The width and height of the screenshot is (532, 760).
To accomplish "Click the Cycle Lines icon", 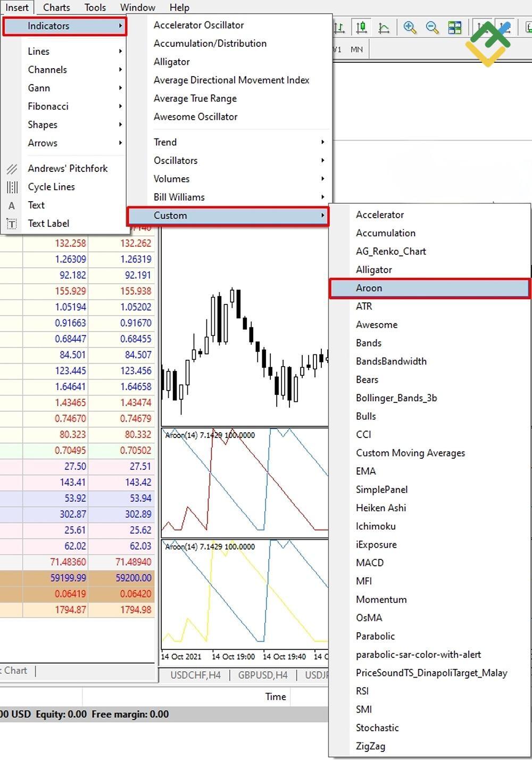I will [12, 187].
